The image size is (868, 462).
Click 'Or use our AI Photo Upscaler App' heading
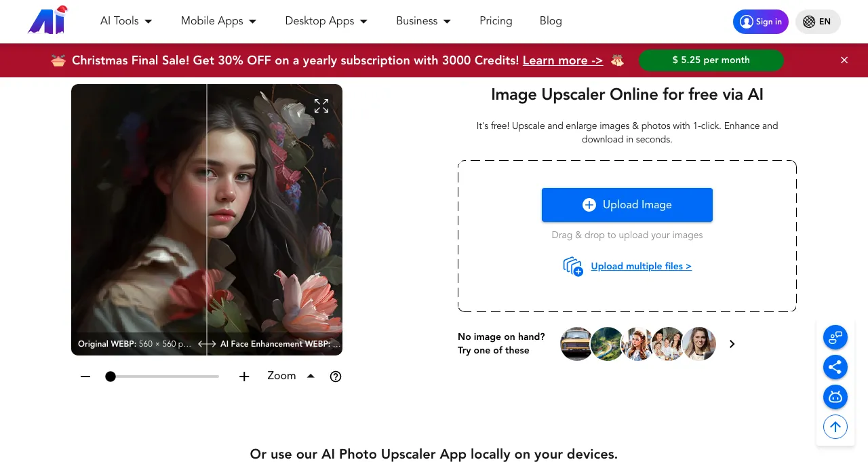434,454
